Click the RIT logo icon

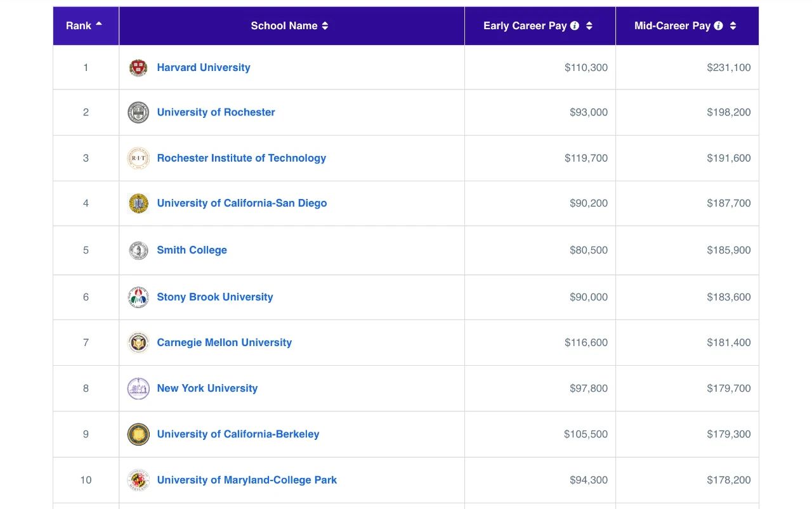138,158
